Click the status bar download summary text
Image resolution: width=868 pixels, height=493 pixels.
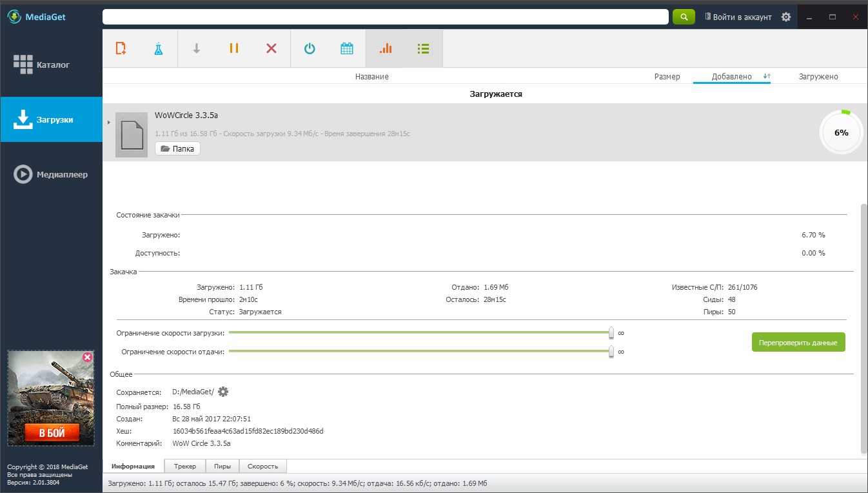click(297, 483)
